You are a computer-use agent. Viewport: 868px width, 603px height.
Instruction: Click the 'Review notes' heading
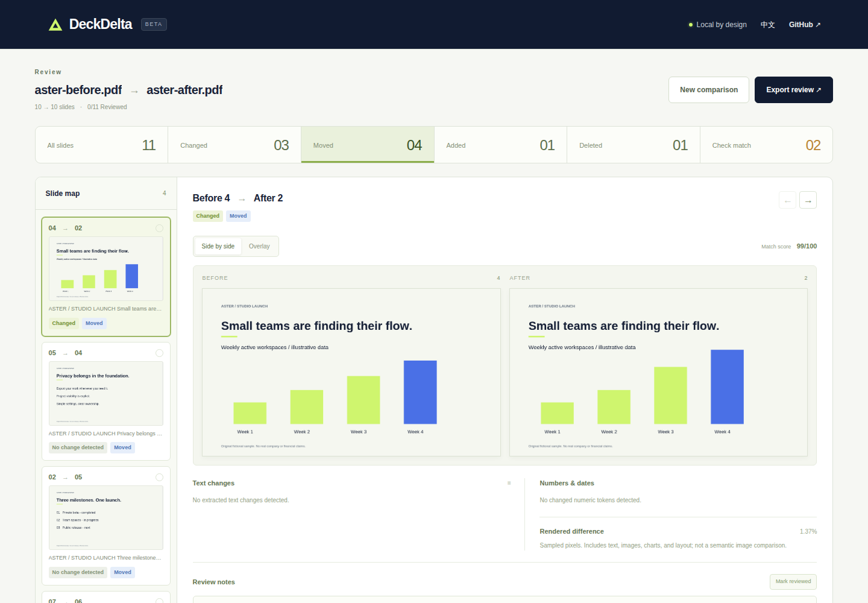pos(214,582)
